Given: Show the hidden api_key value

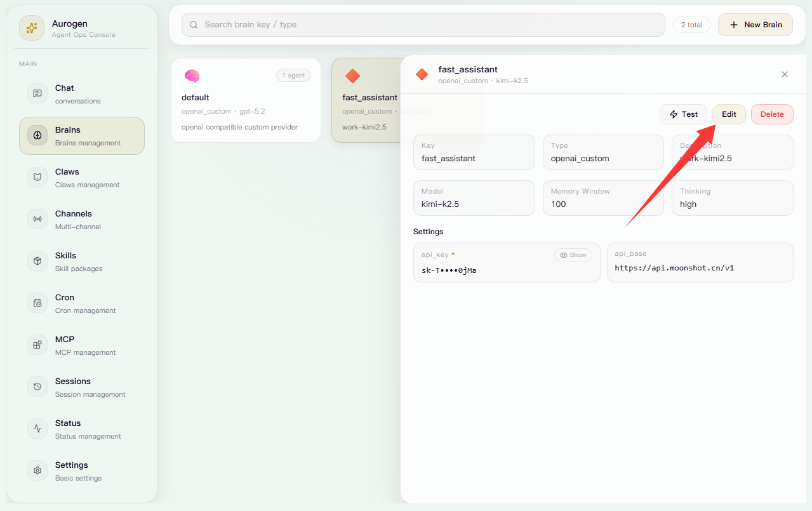Looking at the screenshot, I should [x=573, y=255].
